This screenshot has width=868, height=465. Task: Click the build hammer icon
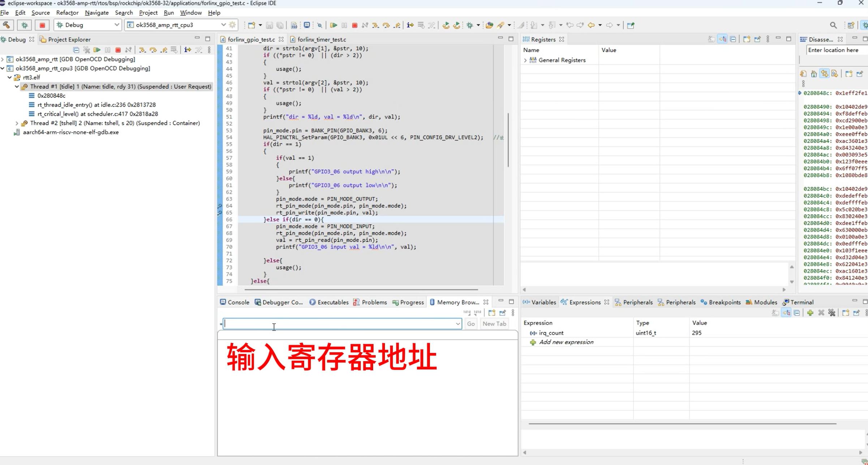pos(7,25)
